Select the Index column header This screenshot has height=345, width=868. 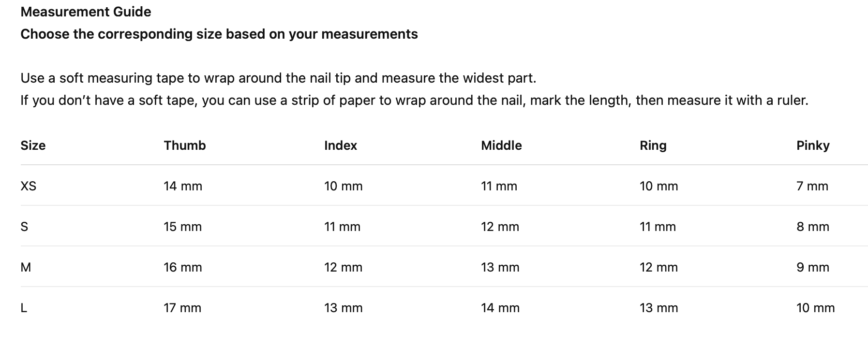coord(340,145)
